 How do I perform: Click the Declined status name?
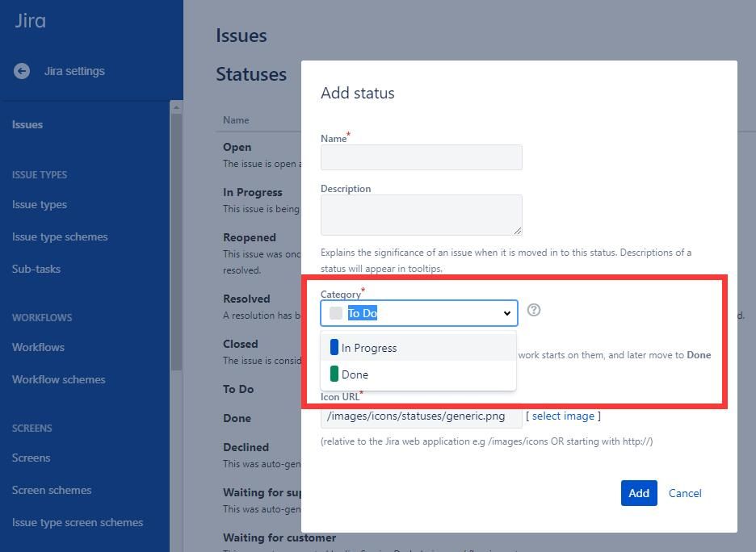coord(246,447)
